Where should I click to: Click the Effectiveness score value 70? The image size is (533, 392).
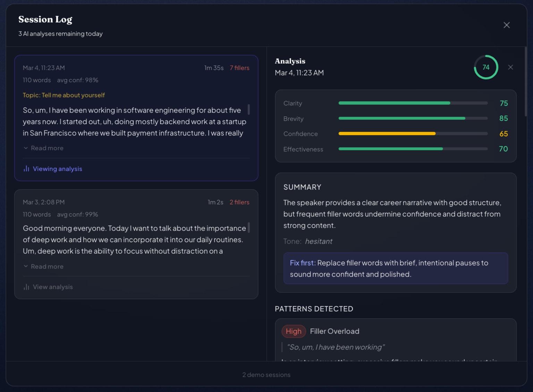[504, 149]
